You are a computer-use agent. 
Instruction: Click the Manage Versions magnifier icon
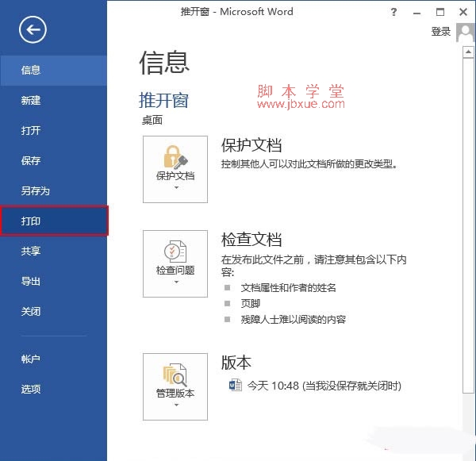175,375
